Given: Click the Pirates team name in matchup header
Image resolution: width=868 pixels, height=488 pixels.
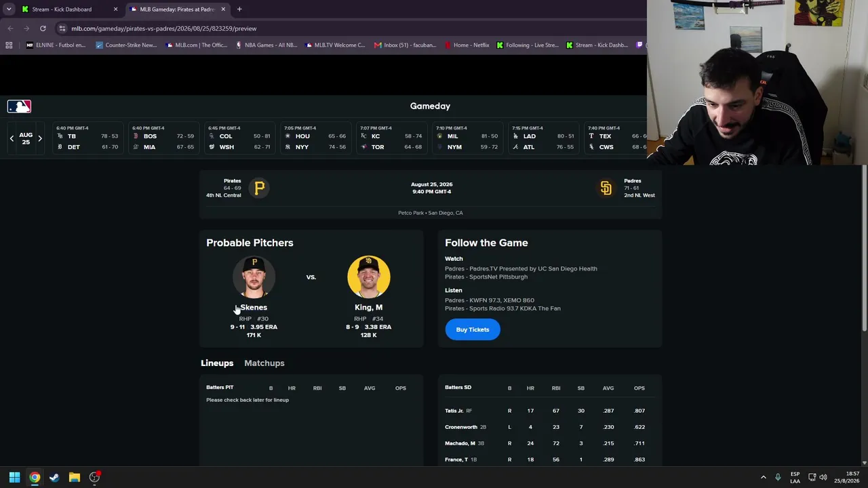Looking at the screenshot, I should (233, 181).
